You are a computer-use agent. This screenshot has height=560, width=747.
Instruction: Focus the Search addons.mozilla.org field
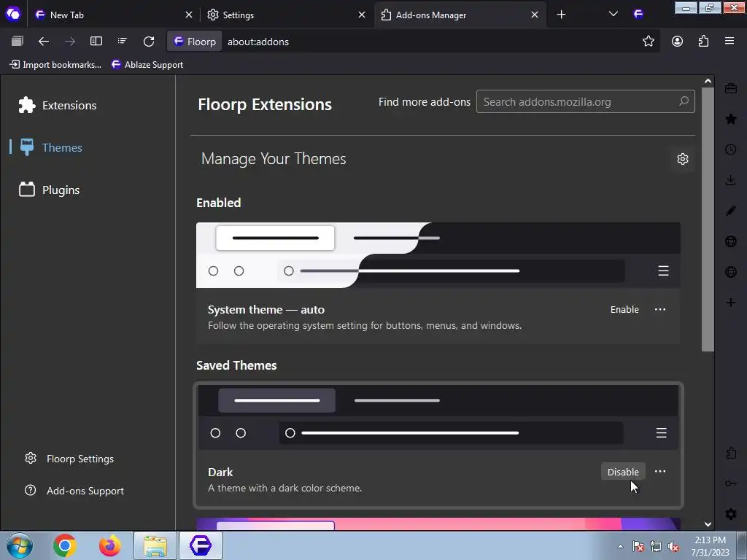pyautogui.click(x=586, y=101)
